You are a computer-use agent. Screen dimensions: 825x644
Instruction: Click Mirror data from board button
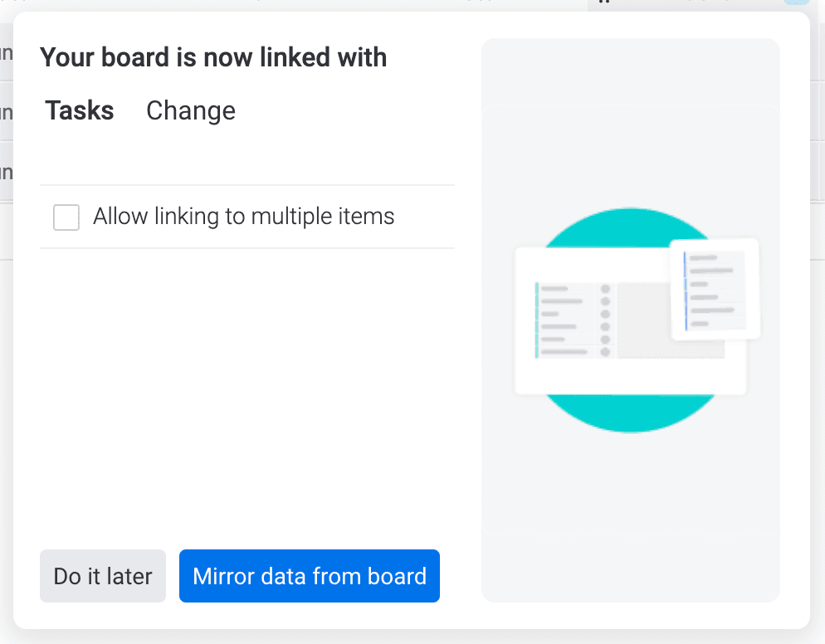point(310,576)
